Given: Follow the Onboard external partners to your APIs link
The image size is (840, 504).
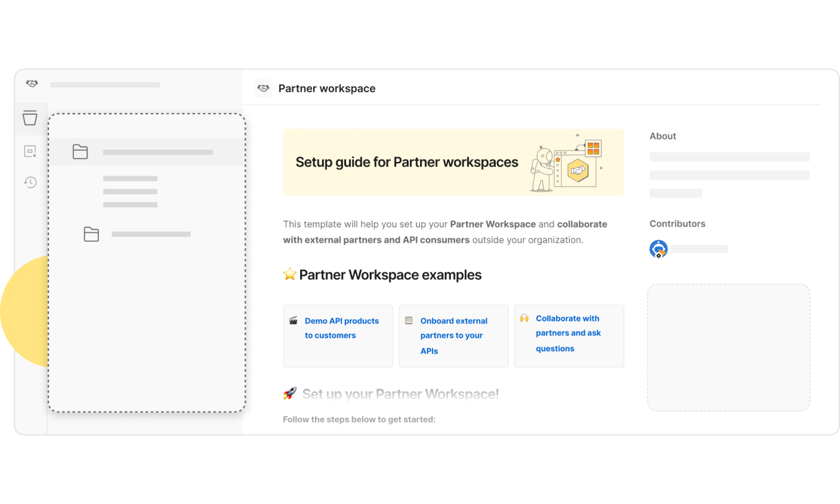Looking at the screenshot, I should point(454,336).
